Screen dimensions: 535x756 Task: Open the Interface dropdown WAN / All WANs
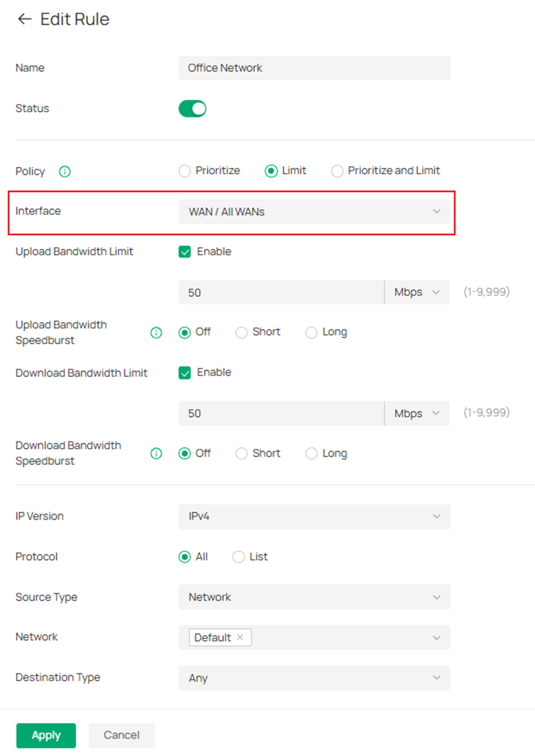314,212
